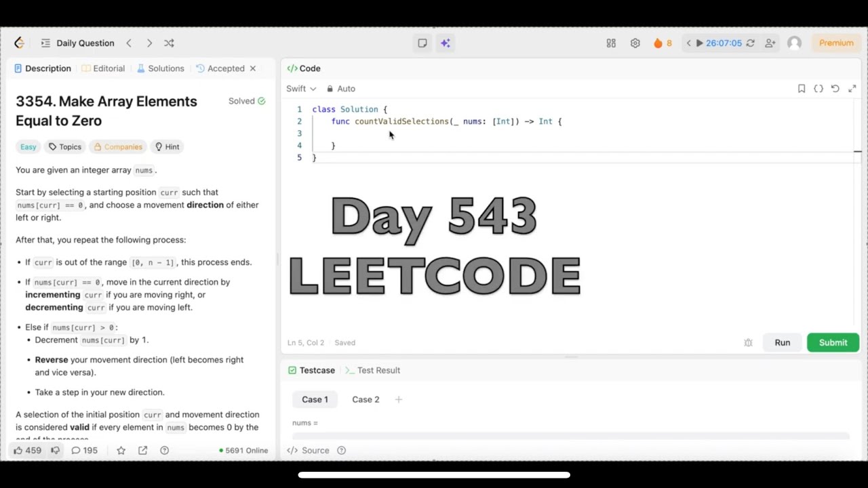Add a new test case with plus
Screen dimensions: 868x488
click(x=399, y=399)
